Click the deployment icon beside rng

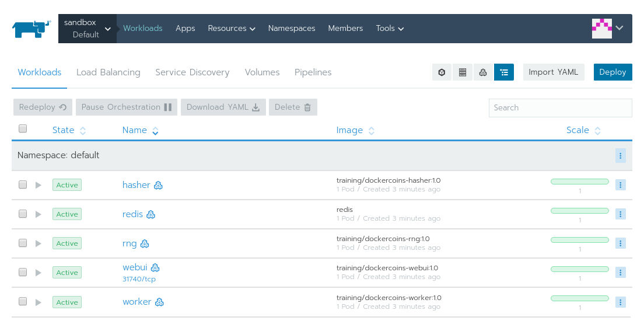[x=145, y=244]
